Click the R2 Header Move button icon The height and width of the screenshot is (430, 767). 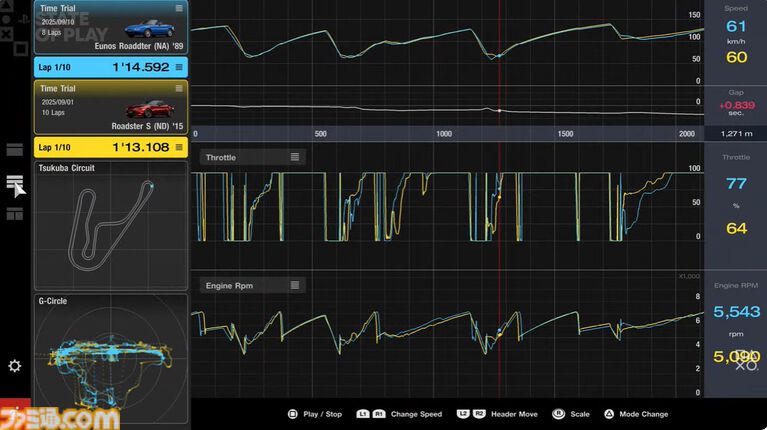479,414
